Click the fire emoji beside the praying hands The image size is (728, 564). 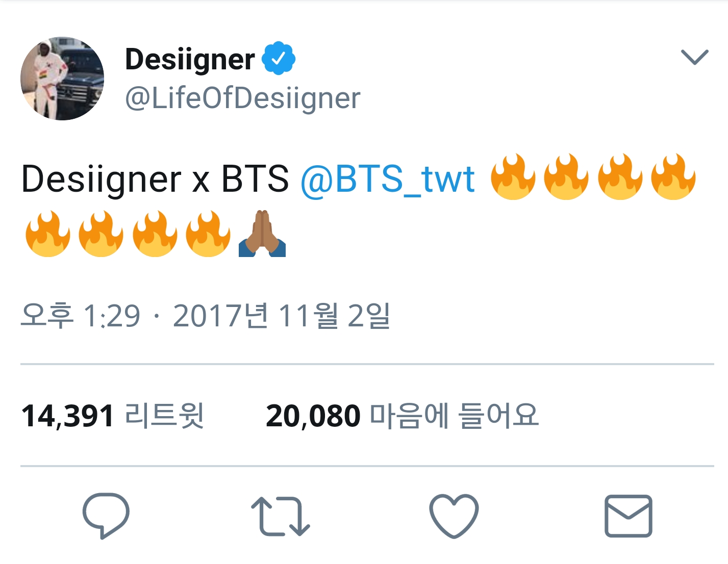[x=208, y=234]
